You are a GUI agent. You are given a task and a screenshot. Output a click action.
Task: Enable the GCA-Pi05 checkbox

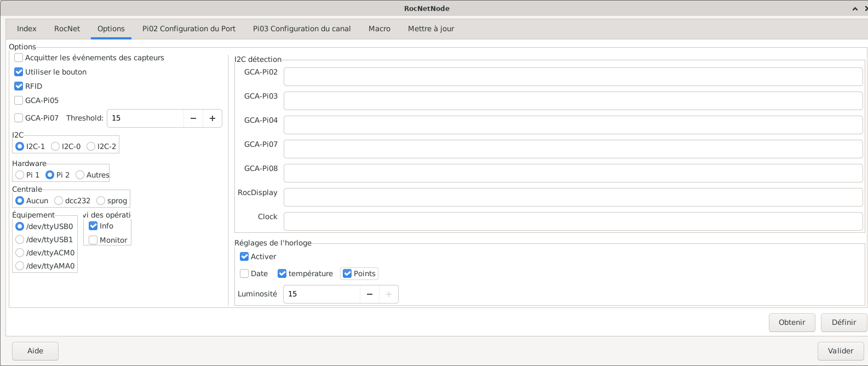(19, 100)
